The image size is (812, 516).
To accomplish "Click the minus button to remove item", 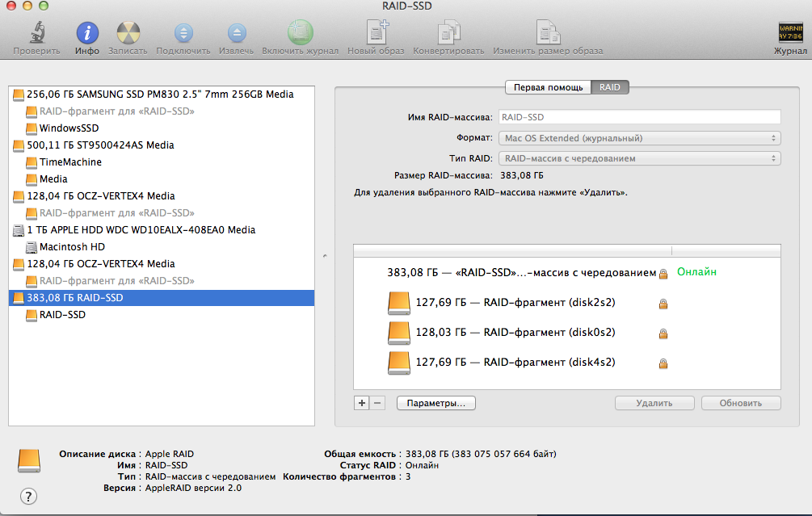I will pyautogui.click(x=377, y=403).
